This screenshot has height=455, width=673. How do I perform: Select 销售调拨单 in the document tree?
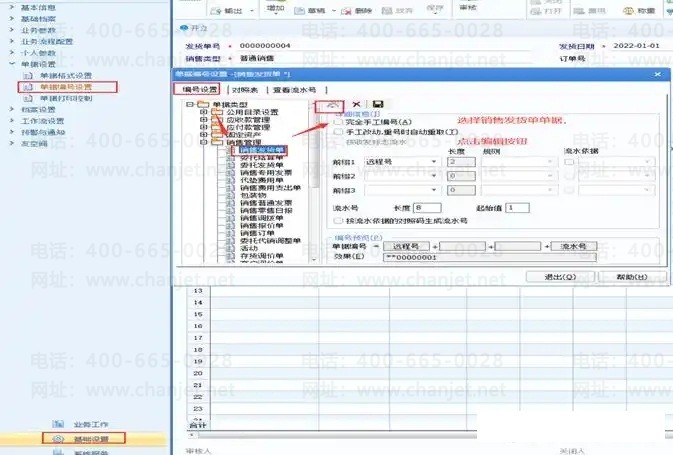261,218
